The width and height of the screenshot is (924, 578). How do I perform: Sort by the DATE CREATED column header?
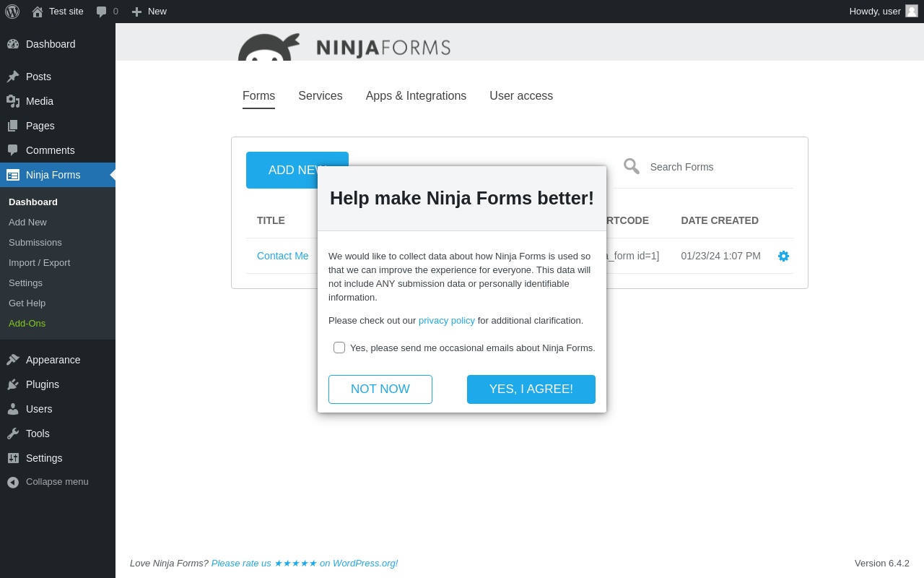[720, 220]
